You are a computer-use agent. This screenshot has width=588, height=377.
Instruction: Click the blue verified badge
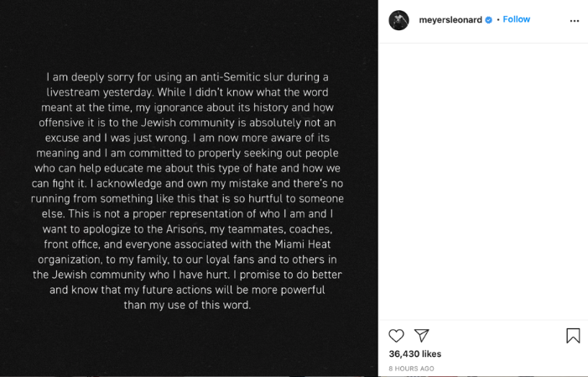coord(489,20)
